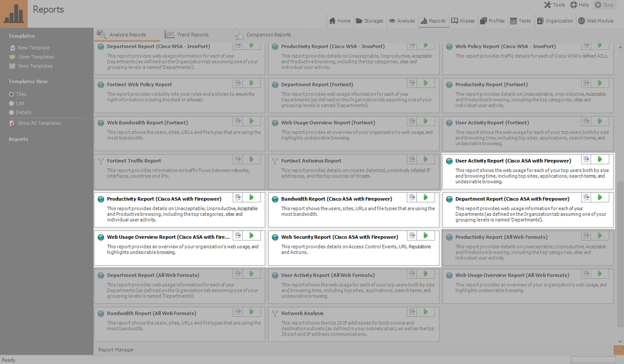The width and height of the screenshot is (624, 364).
Task: Run Bandwidth Report (Cisco ASA with Firepower)
Action: pos(426,197)
